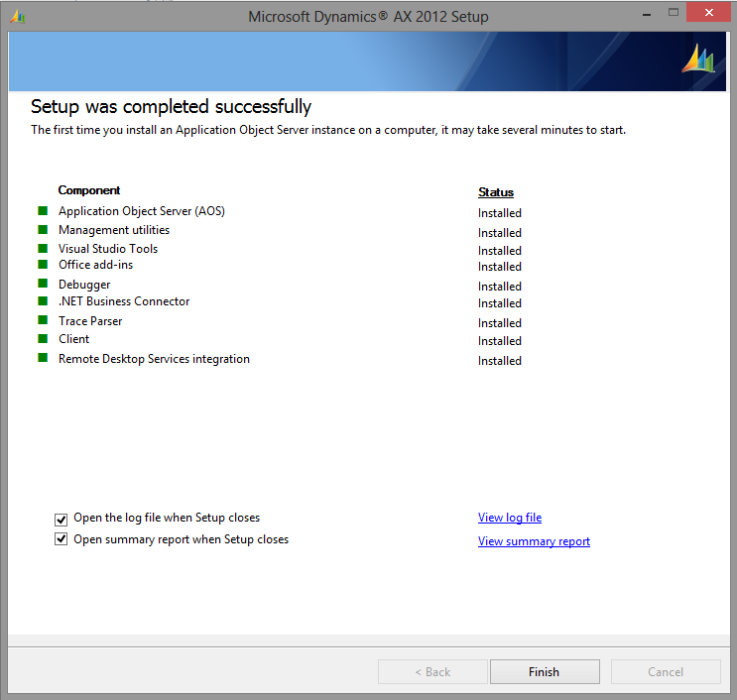Select Remote Desktop Services integration text
This screenshot has height=700, width=737.
154,359
